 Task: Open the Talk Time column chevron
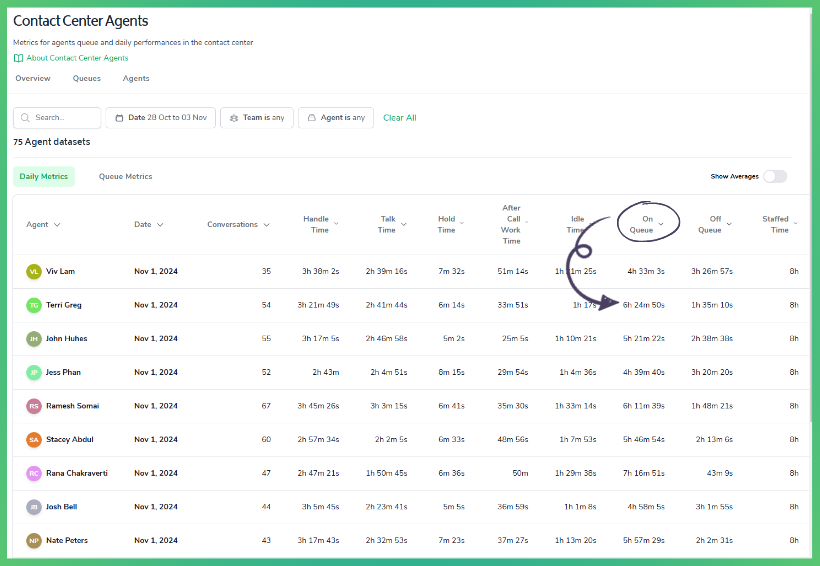(404, 224)
